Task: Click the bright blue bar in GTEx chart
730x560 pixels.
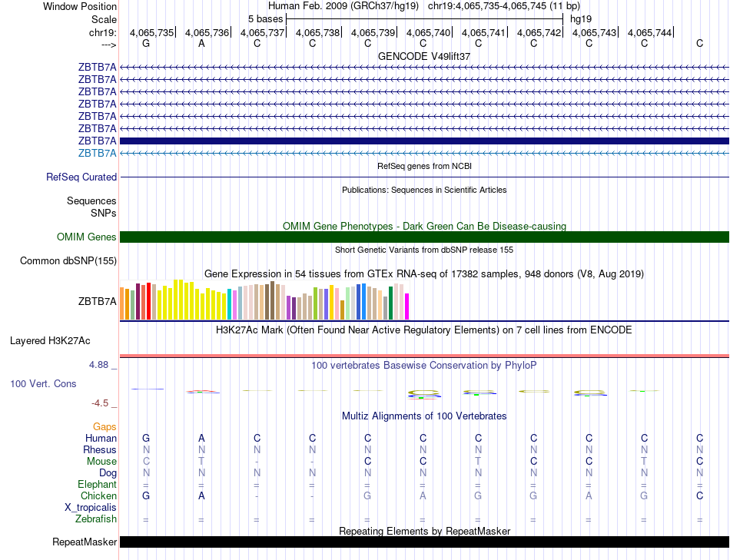Action: point(363,302)
